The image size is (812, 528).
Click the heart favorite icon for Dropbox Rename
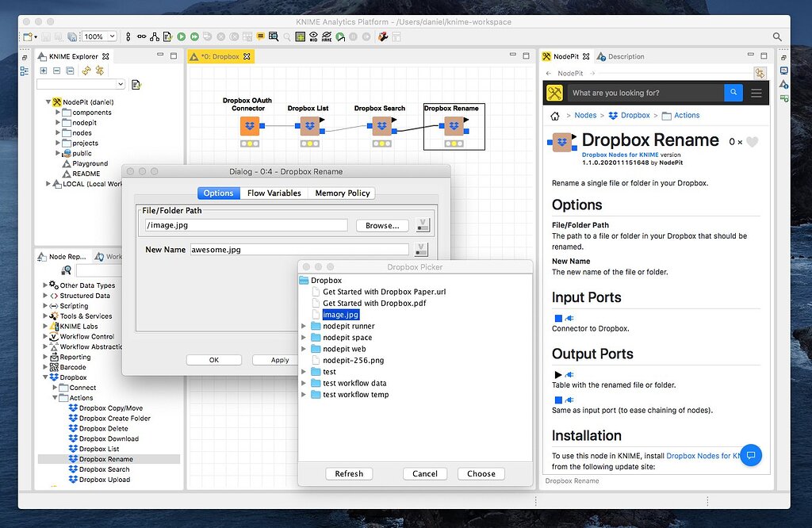pos(753,142)
